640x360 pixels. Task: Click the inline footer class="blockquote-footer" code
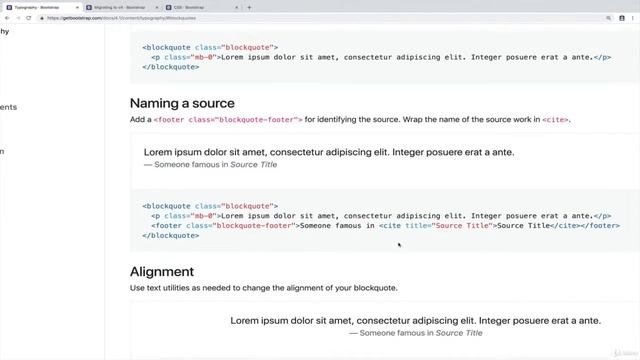point(228,120)
